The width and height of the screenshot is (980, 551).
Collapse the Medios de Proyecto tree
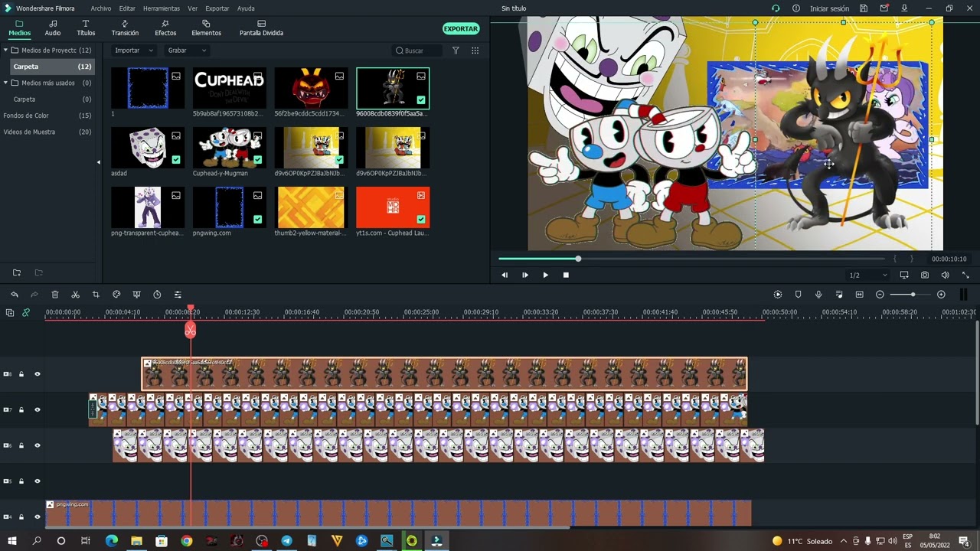(x=5, y=51)
